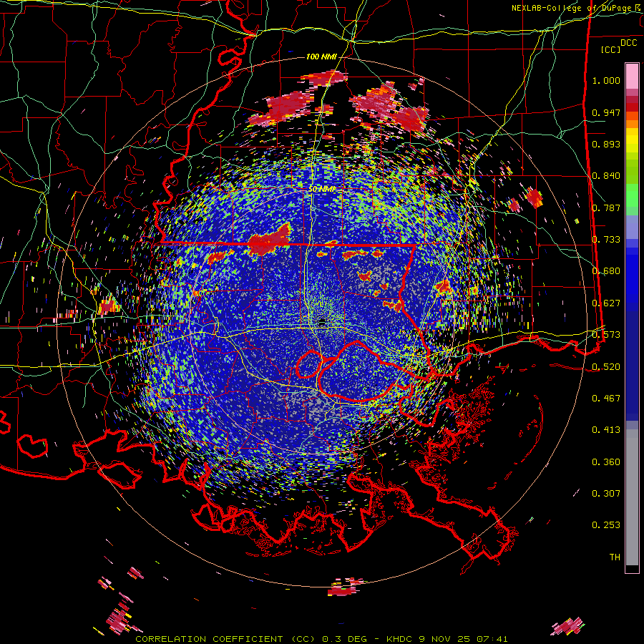Screen dimensions: 644x644
Task: Click the 0.253 legend value
Action: click(606, 525)
